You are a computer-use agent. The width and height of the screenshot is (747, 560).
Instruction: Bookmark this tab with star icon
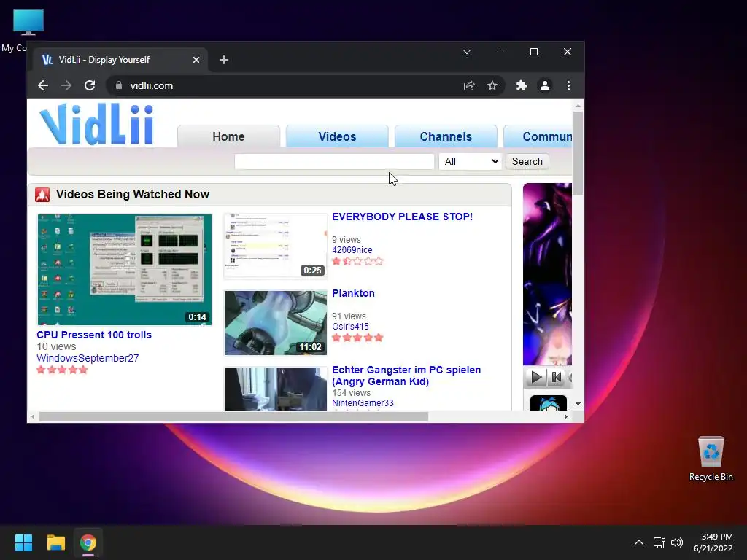pyautogui.click(x=492, y=86)
